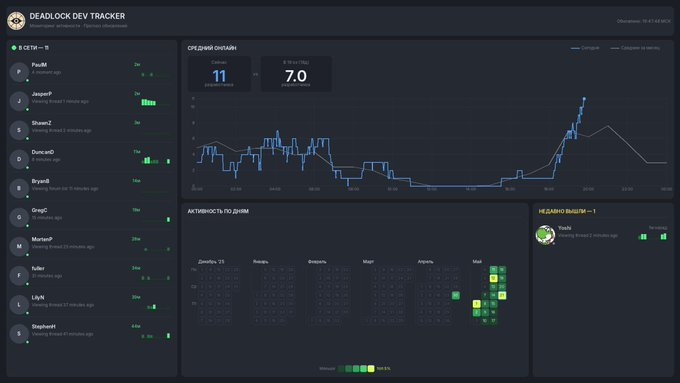Select the green May 18 calendar cell
Viewport: 680px width, 383px height.
(502, 270)
